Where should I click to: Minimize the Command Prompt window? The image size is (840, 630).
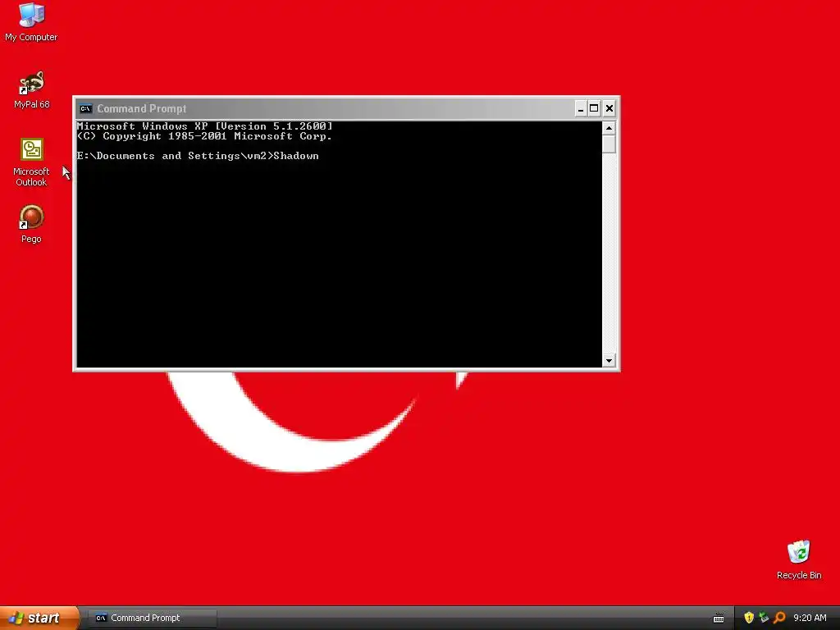pos(580,109)
